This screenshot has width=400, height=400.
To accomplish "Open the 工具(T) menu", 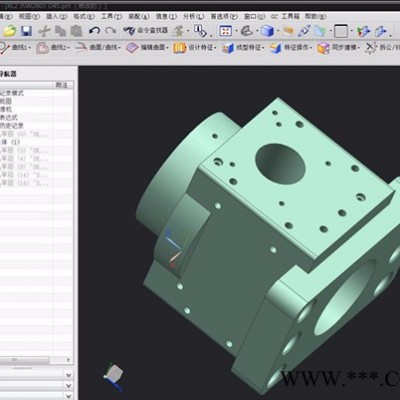I will pyautogui.click(x=112, y=16).
